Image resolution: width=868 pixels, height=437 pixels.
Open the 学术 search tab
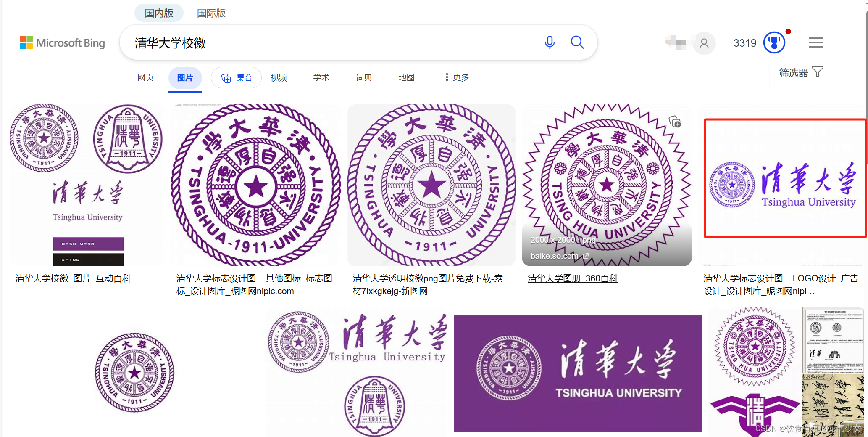click(x=321, y=77)
